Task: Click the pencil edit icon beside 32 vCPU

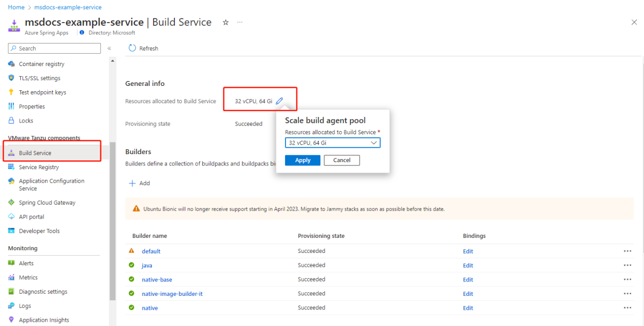Action: point(279,101)
